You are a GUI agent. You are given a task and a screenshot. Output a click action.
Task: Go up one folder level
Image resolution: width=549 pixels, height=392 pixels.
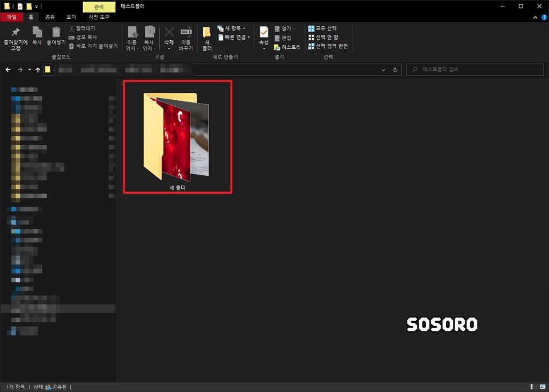coord(38,70)
